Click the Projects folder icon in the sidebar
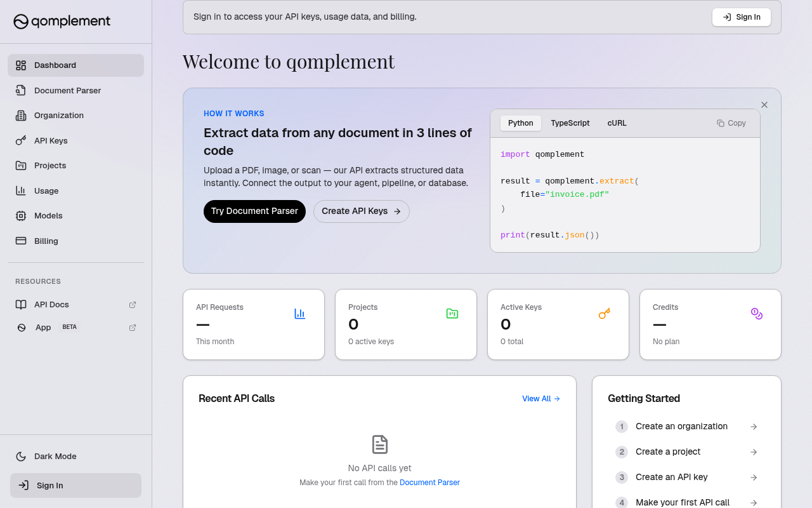The height and width of the screenshot is (508, 812). click(21, 166)
